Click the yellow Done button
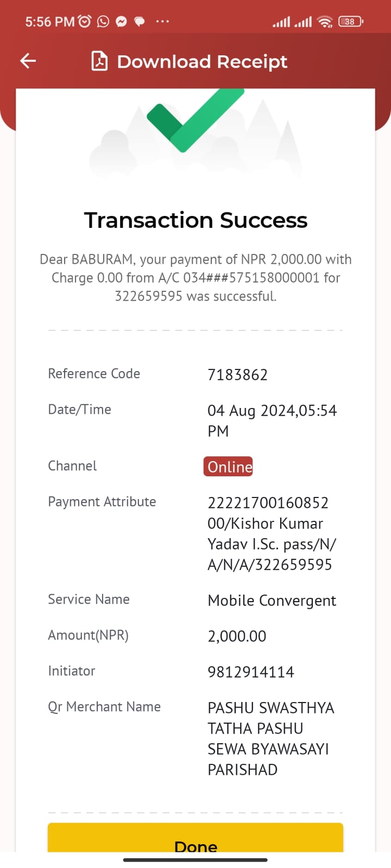This screenshot has width=391, height=868. 195,837
